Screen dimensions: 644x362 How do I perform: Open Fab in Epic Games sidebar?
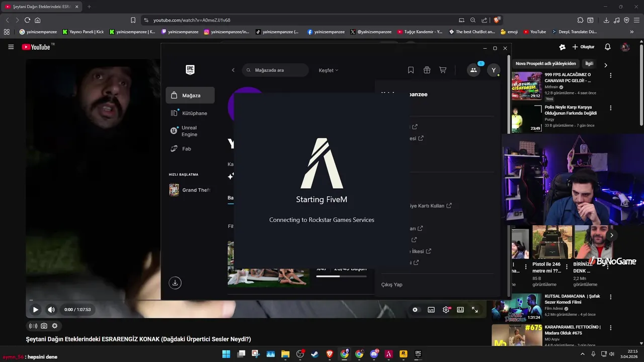pos(181,149)
